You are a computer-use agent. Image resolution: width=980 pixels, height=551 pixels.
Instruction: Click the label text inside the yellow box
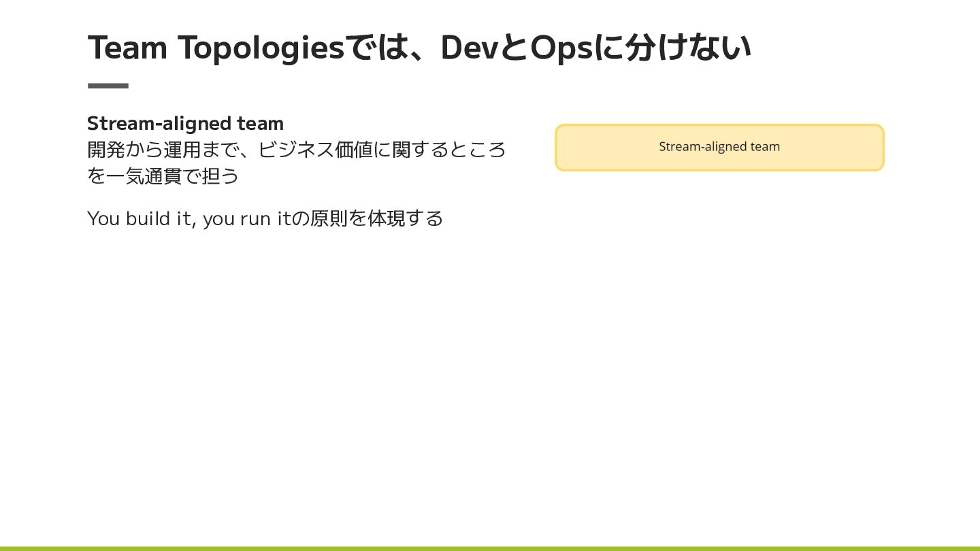pyautogui.click(x=719, y=147)
